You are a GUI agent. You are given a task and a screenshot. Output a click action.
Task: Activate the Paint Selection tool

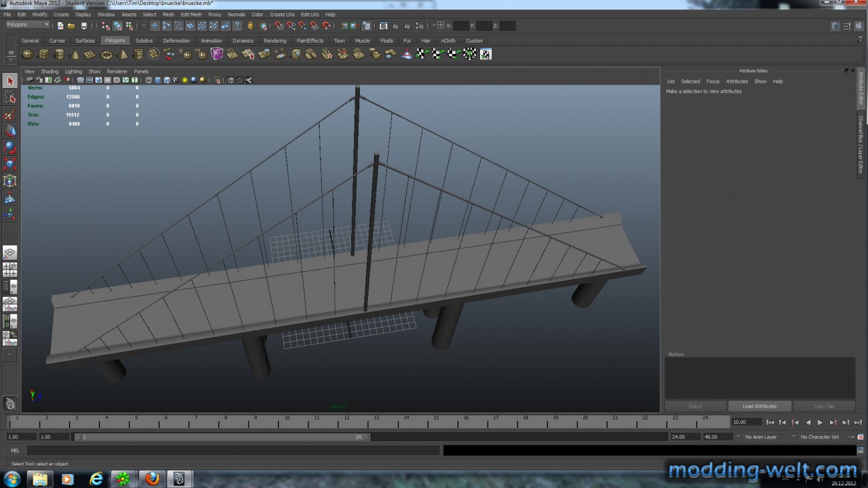click(x=10, y=114)
